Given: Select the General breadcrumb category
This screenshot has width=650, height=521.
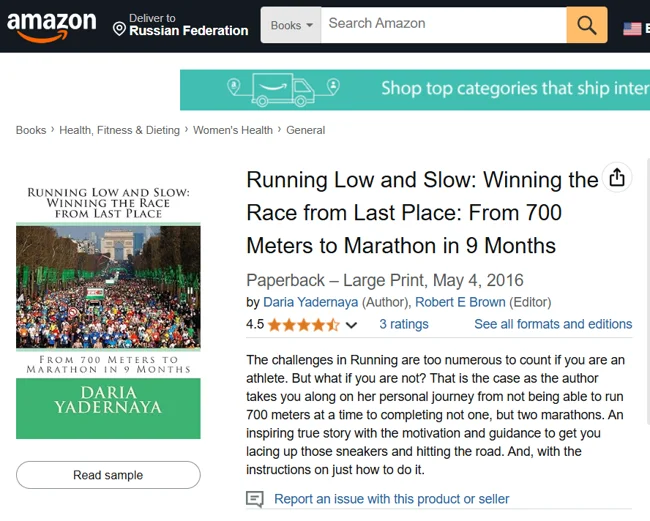Looking at the screenshot, I should (x=305, y=130).
